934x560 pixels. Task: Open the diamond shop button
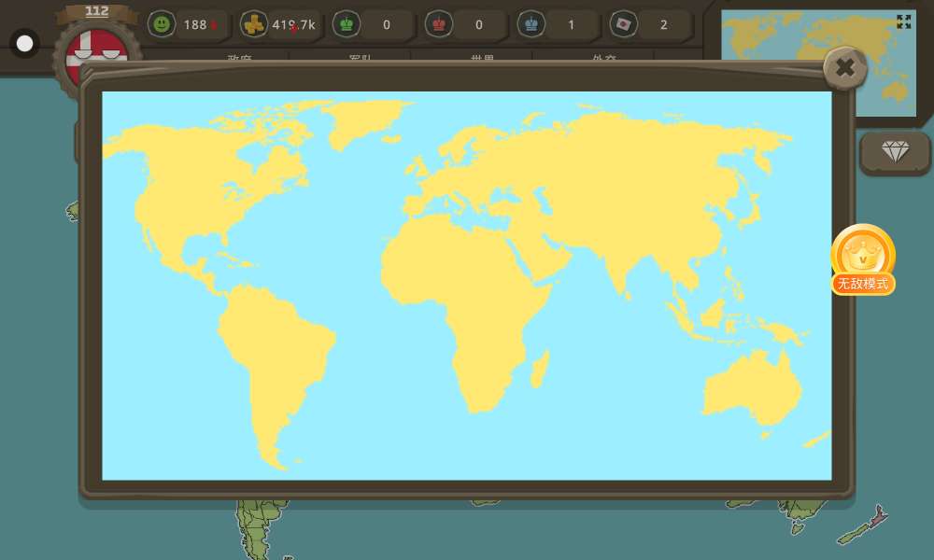(x=895, y=152)
